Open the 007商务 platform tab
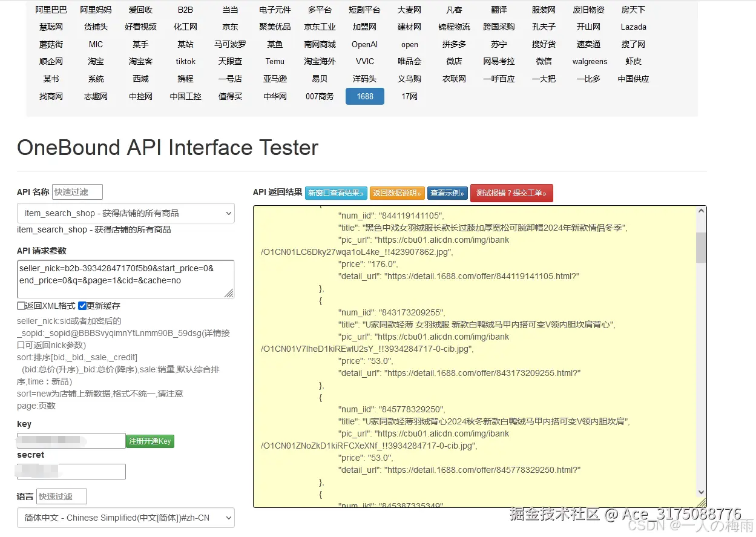 (320, 96)
